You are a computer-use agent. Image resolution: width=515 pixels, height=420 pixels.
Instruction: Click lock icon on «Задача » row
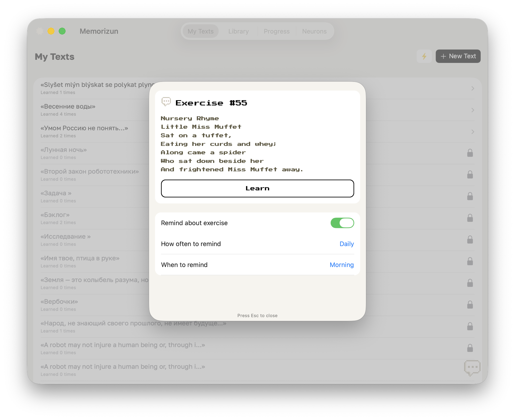[470, 196]
